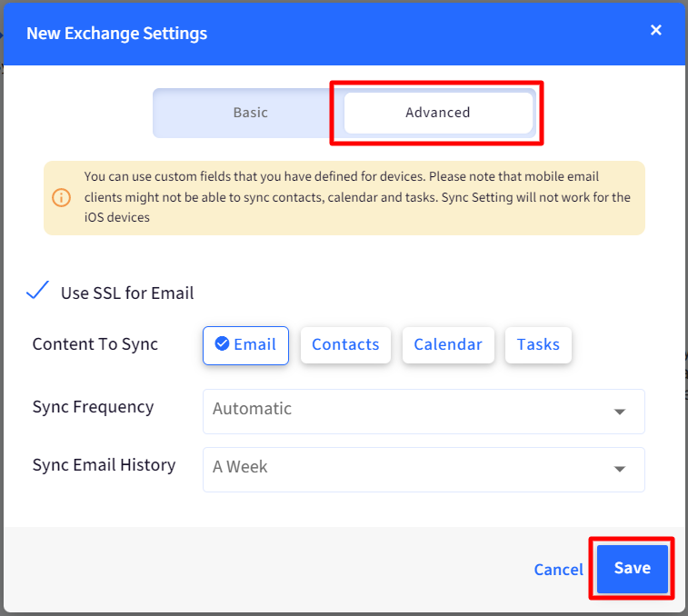Open the Sync Email History dropdown

tap(424, 470)
